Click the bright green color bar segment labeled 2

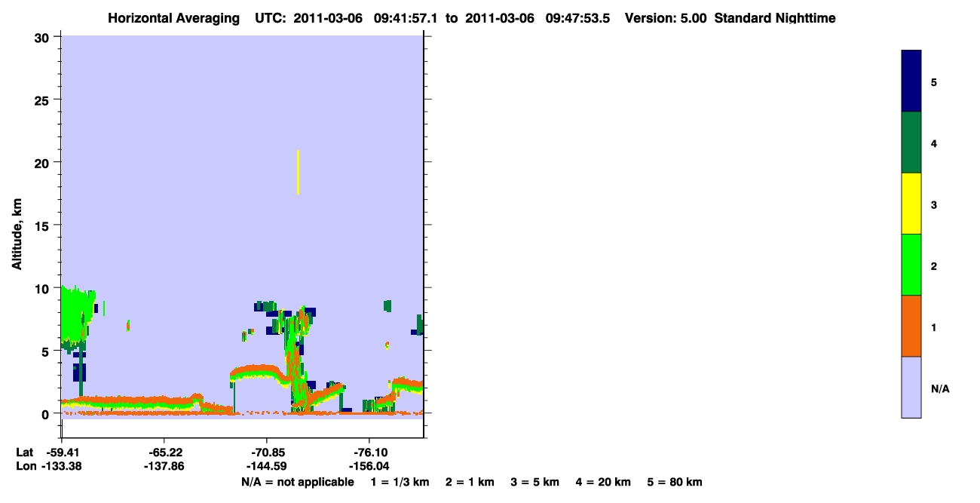click(x=911, y=265)
